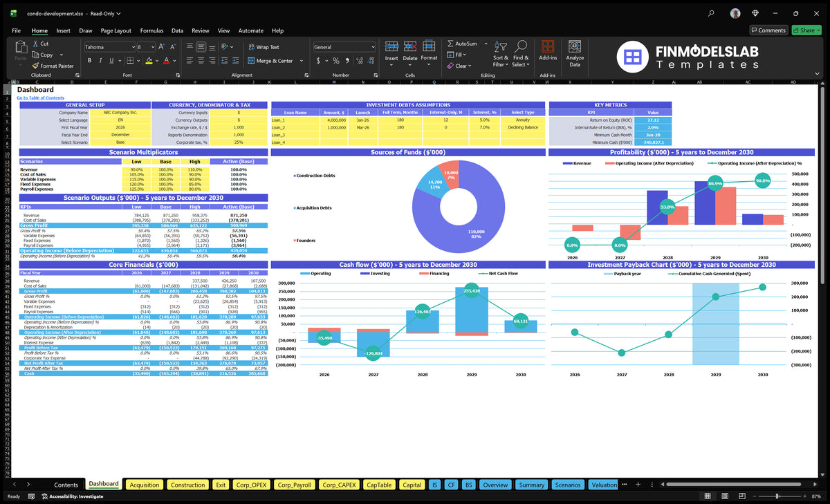830x504 pixels.
Task: Center text horizontally
Action: pyautogui.click(x=201, y=61)
